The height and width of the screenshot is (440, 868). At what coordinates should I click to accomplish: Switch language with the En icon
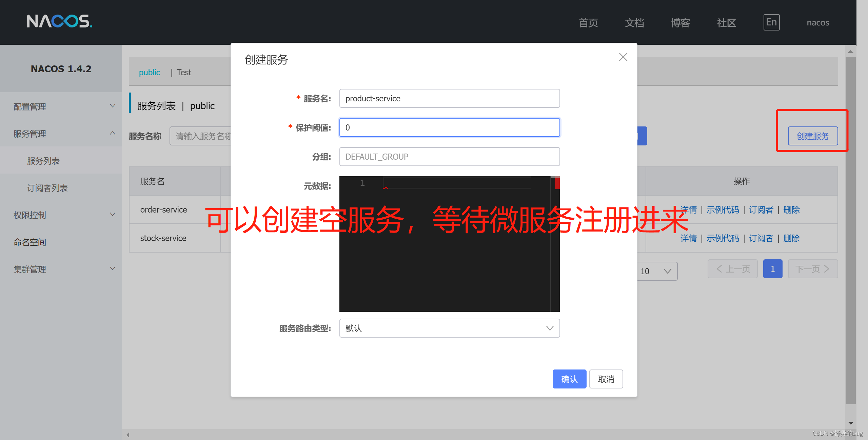tap(771, 22)
